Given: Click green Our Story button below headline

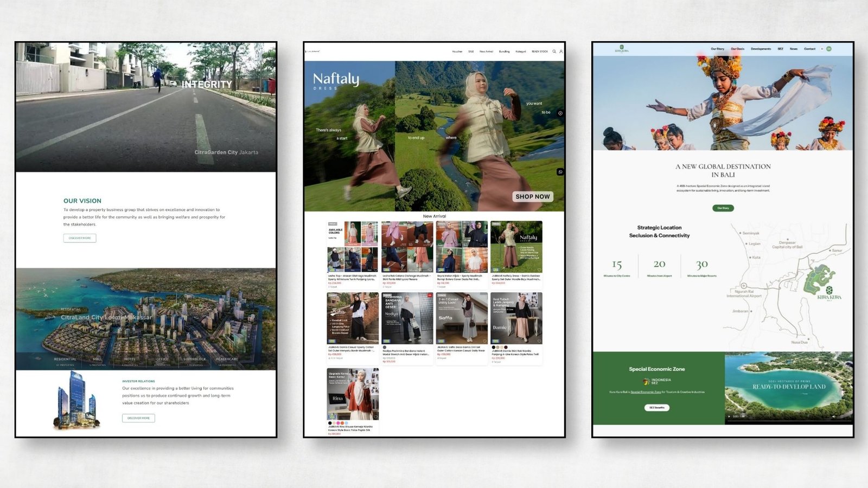Looking at the screenshot, I should pos(723,208).
